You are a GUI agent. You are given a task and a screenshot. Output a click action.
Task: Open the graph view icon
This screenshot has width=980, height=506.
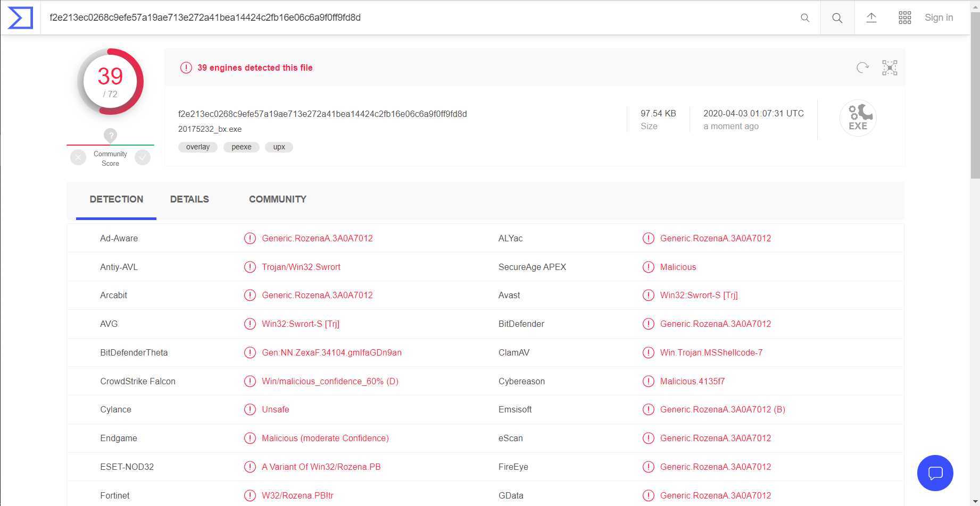click(x=890, y=68)
